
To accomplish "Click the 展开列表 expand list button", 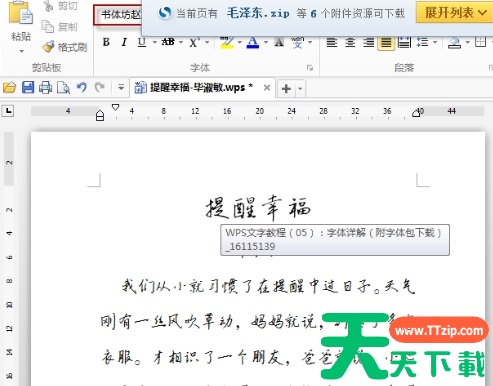I will pos(455,13).
